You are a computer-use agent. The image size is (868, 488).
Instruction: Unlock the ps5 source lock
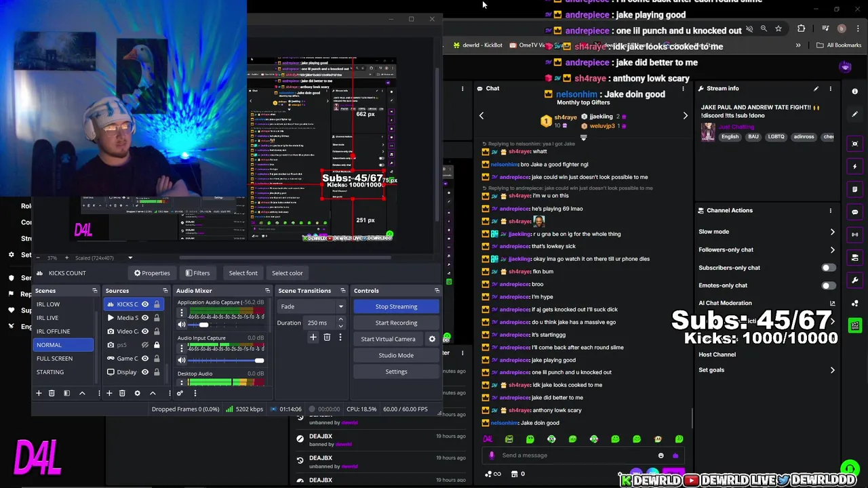[x=157, y=345]
